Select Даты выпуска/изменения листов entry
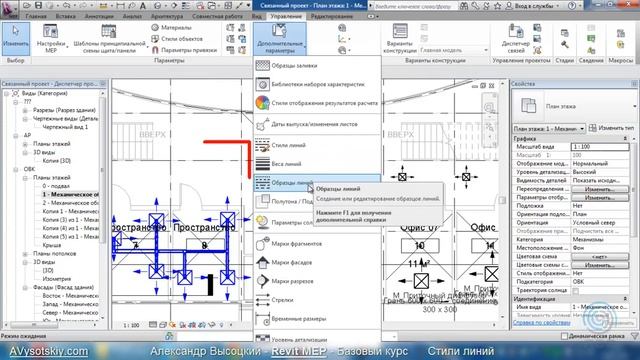This screenshot has height=360, width=640. click(x=317, y=124)
